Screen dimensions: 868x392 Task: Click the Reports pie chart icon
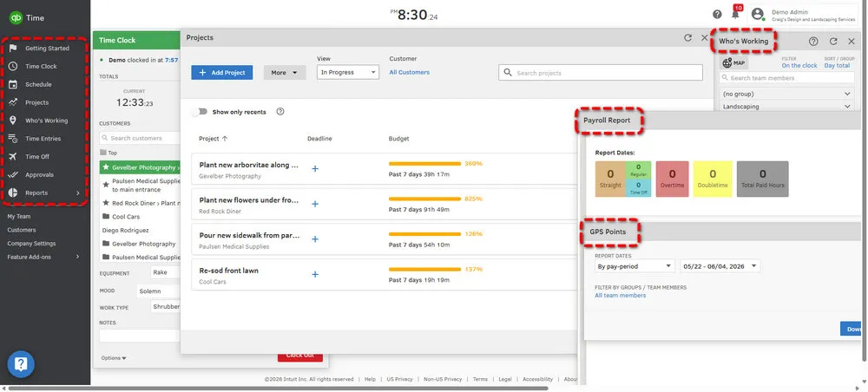[x=13, y=193]
